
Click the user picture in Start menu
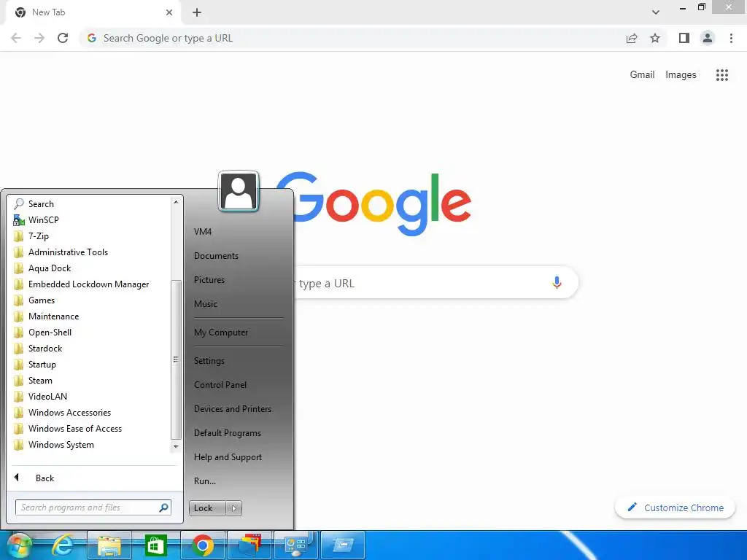[x=239, y=191]
